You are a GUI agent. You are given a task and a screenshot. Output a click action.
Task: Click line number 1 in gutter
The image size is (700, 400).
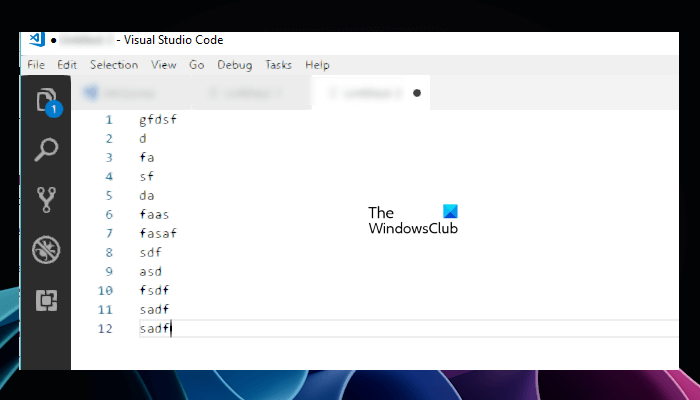coord(109,120)
